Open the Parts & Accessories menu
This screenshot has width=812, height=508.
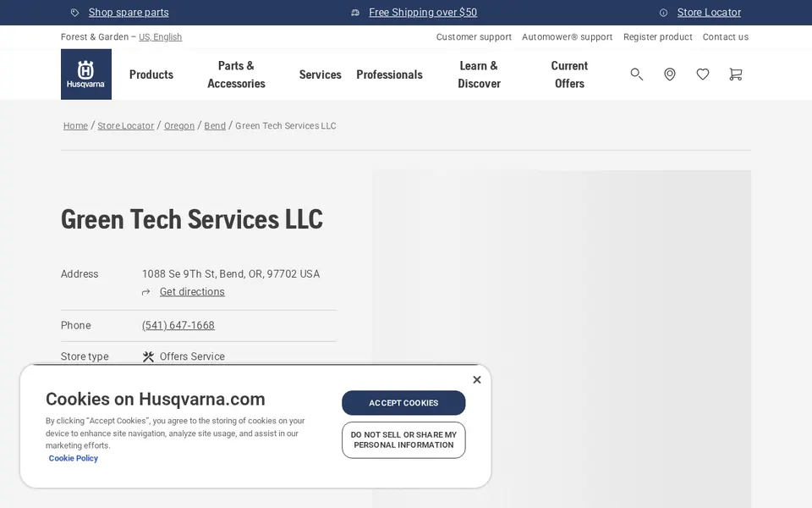[x=236, y=75]
